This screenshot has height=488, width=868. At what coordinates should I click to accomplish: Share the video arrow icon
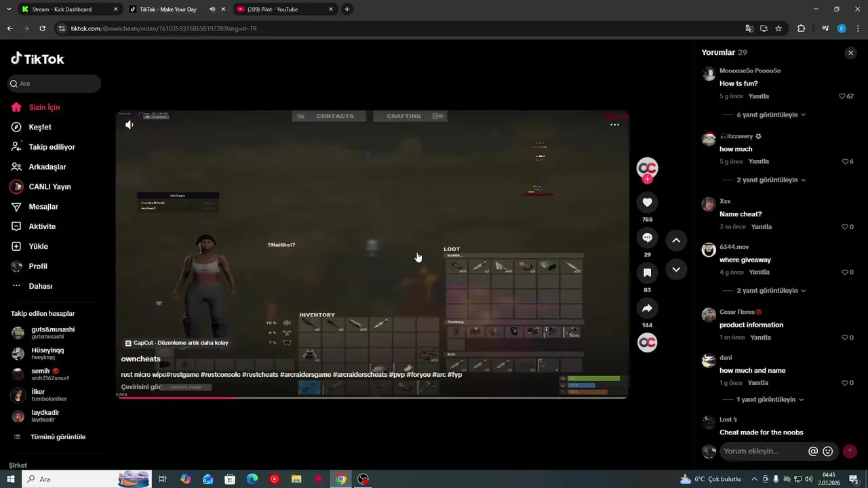tap(647, 308)
